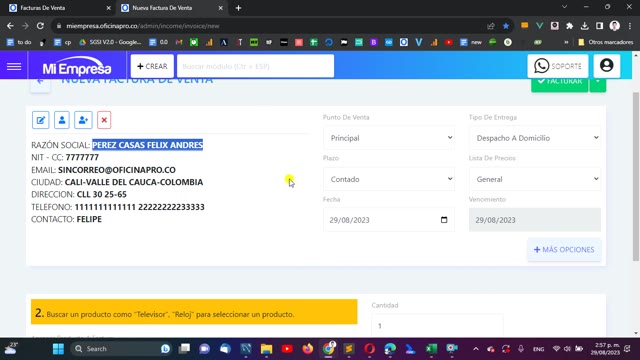Click the address CLL 30 25-65
The image size is (640, 360).
tap(102, 194)
